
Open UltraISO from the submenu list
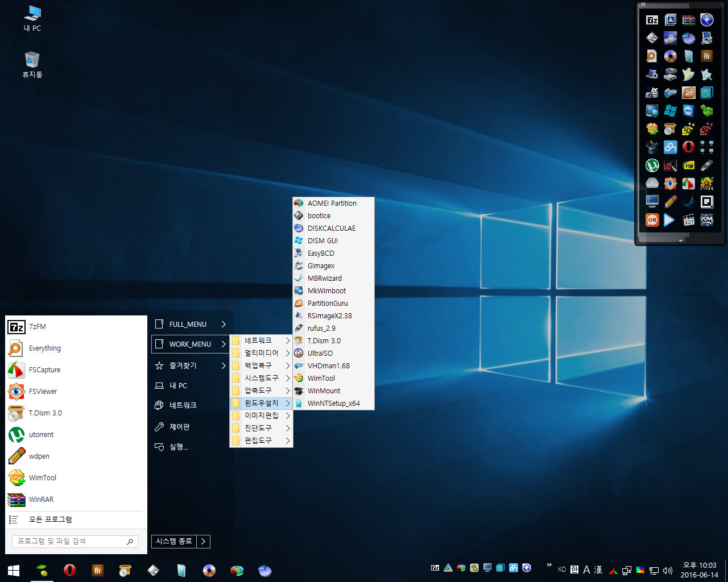333,353
